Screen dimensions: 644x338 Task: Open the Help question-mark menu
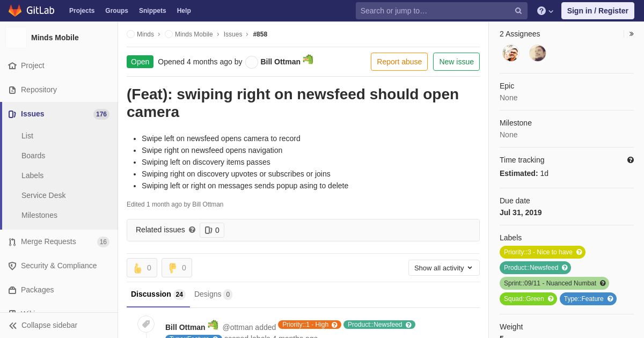[545, 11]
